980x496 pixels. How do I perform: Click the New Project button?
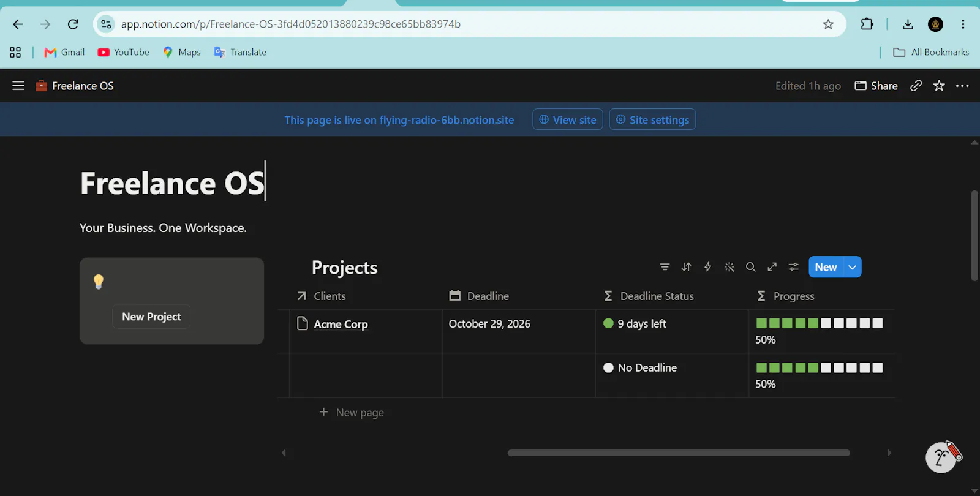coord(151,317)
